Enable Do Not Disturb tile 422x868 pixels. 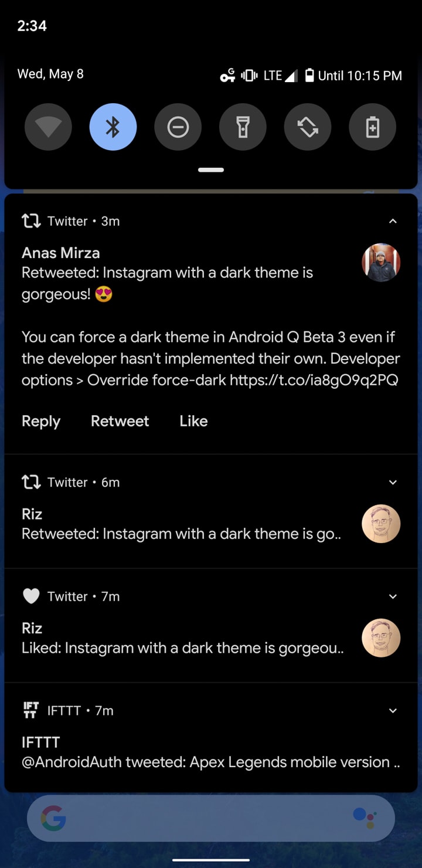(178, 127)
